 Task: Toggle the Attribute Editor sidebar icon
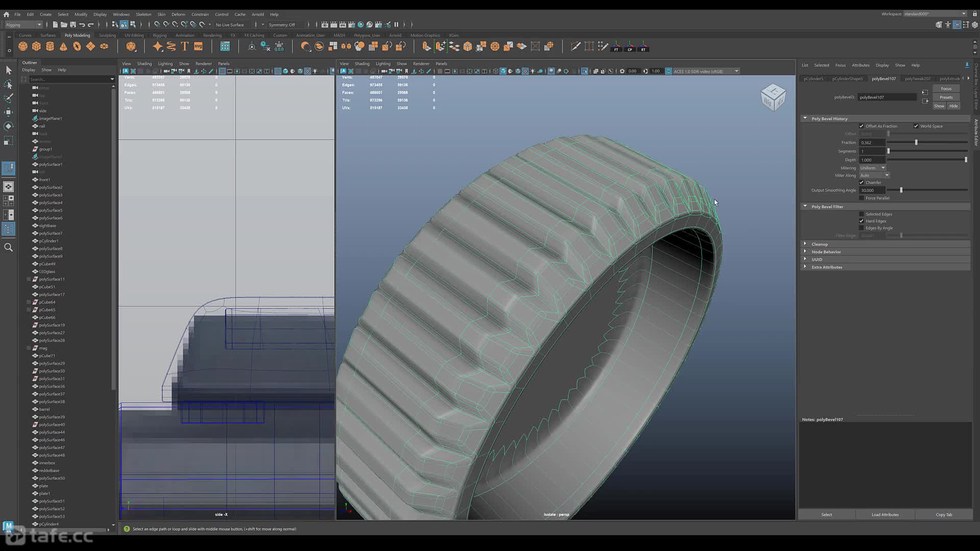957,24
